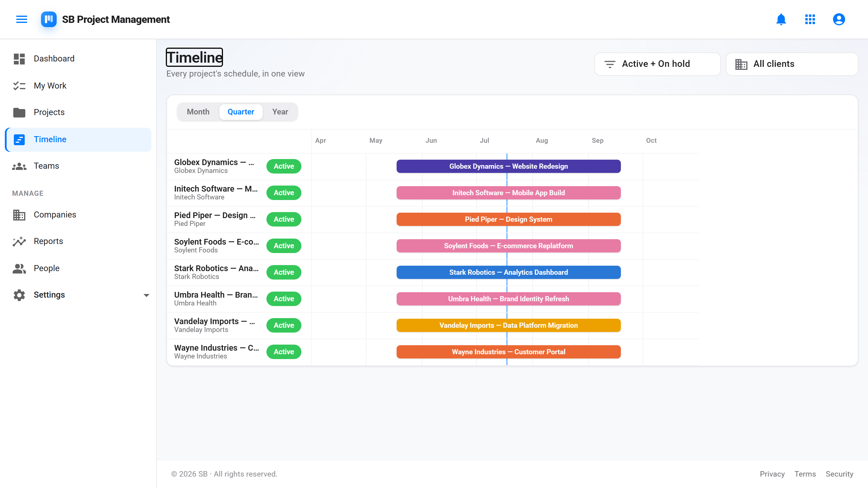The height and width of the screenshot is (488, 868).
Task: Click the Timeline page heading
Action: coord(194,57)
